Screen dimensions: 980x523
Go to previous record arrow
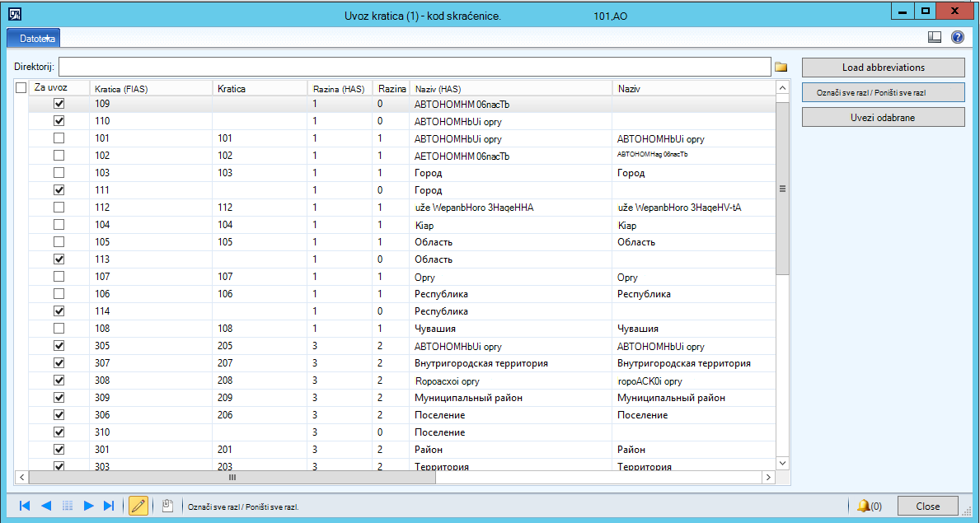pos(45,506)
